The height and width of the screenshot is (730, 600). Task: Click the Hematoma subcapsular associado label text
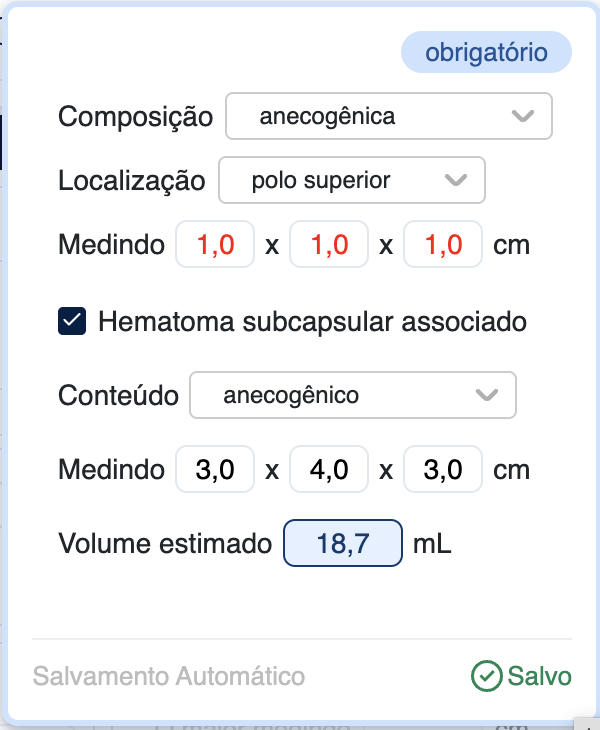[x=312, y=322]
